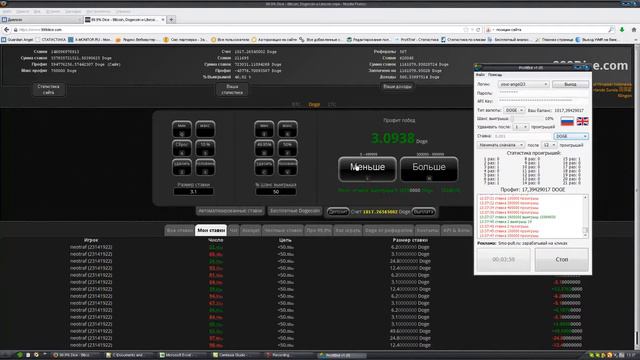
Task: Select the Doge currency link above the panel
Action: [x=314, y=104]
